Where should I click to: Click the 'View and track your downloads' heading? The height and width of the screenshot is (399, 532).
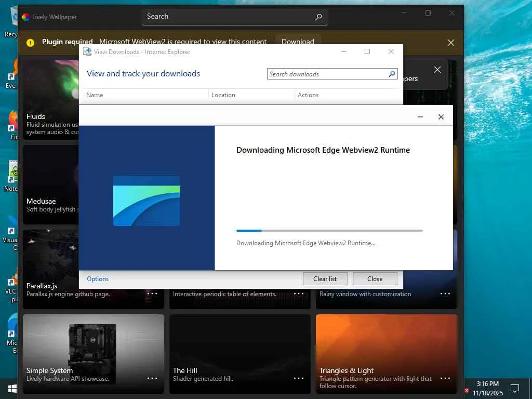[143, 74]
